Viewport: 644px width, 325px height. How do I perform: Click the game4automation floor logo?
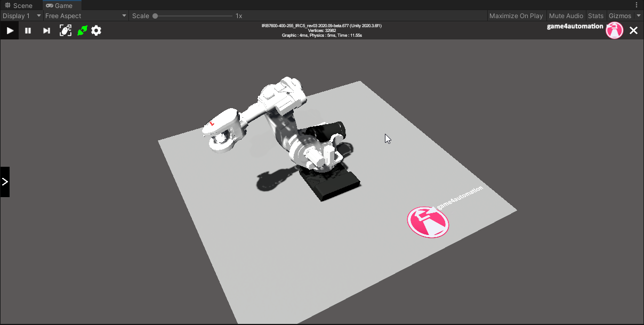pyautogui.click(x=428, y=222)
